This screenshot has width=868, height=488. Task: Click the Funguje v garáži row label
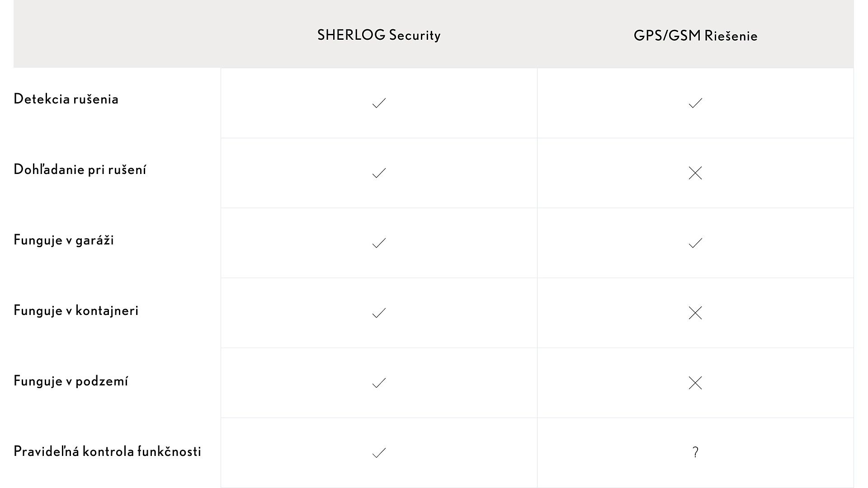pyautogui.click(x=64, y=240)
